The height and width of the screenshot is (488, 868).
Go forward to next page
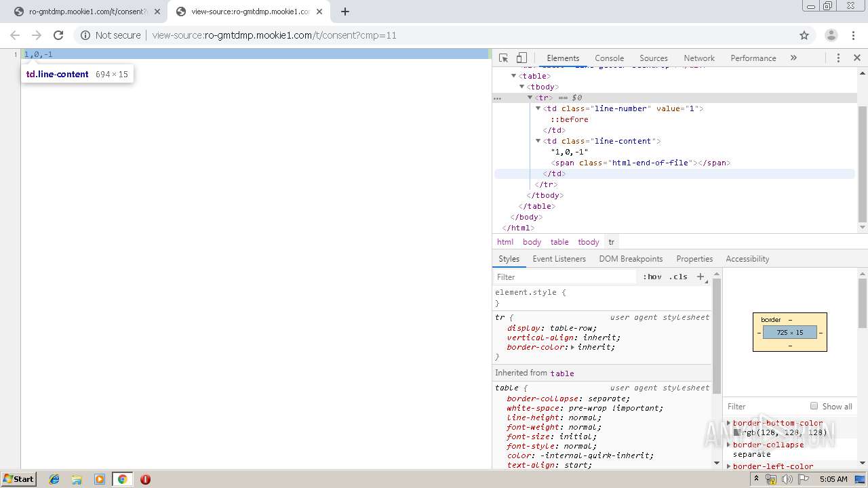tap(37, 35)
